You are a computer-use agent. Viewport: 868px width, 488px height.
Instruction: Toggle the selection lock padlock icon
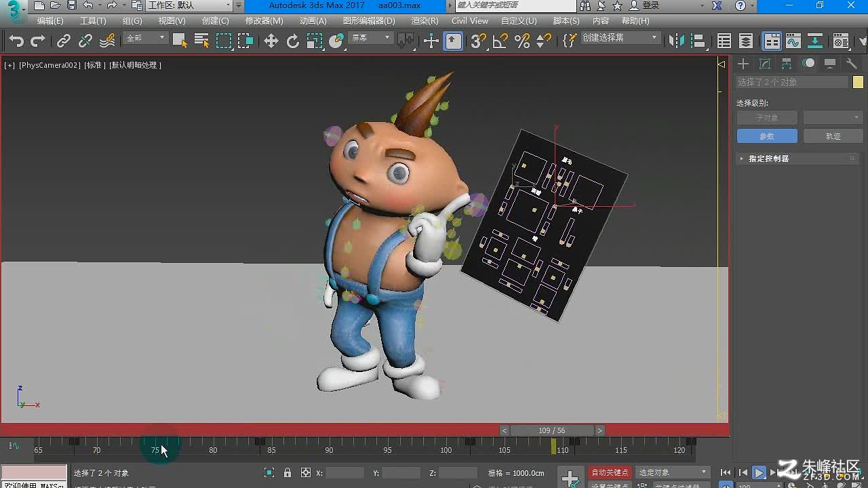[x=288, y=472]
